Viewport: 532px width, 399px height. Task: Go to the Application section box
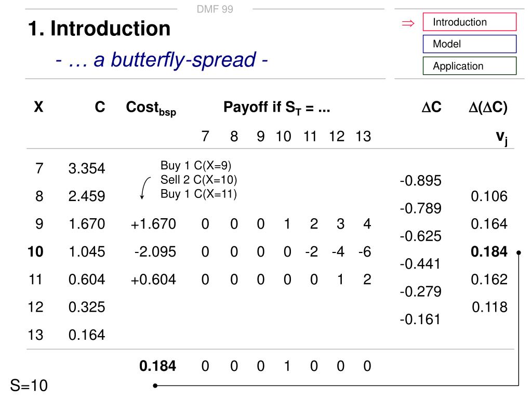[470, 66]
